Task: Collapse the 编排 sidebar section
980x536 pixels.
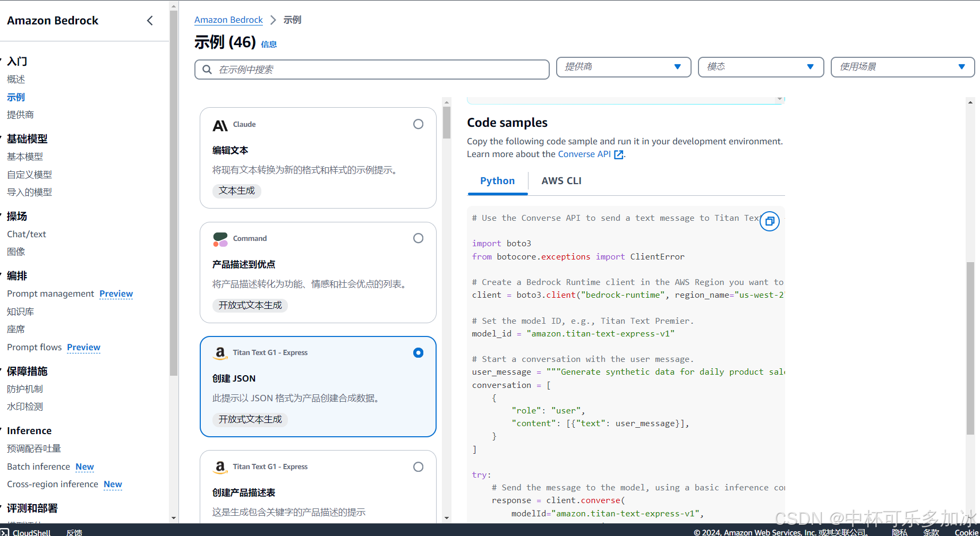Action: pyautogui.click(x=2, y=275)
